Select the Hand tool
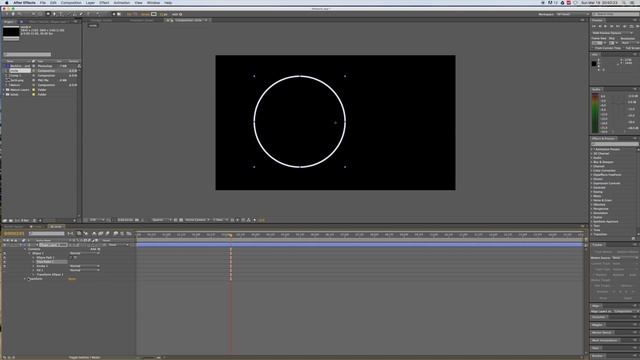This screenshot has height=360, width=640. [13, 14]
